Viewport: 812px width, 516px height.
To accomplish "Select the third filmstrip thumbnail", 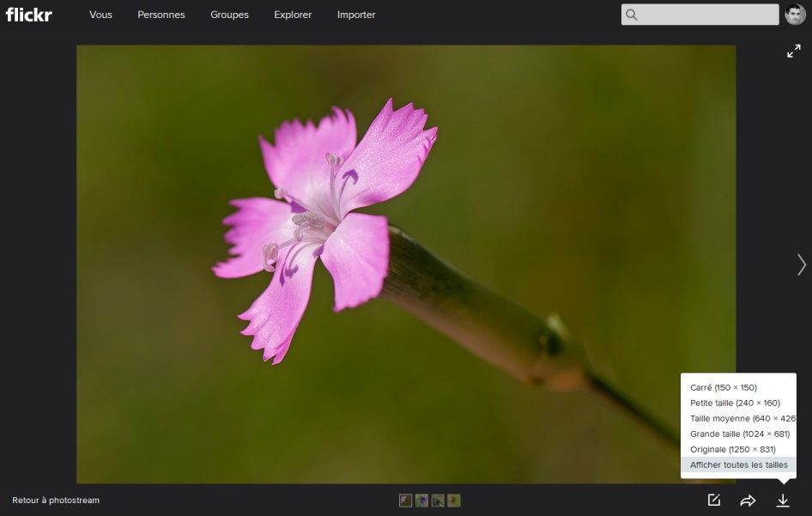I will 438,501.
